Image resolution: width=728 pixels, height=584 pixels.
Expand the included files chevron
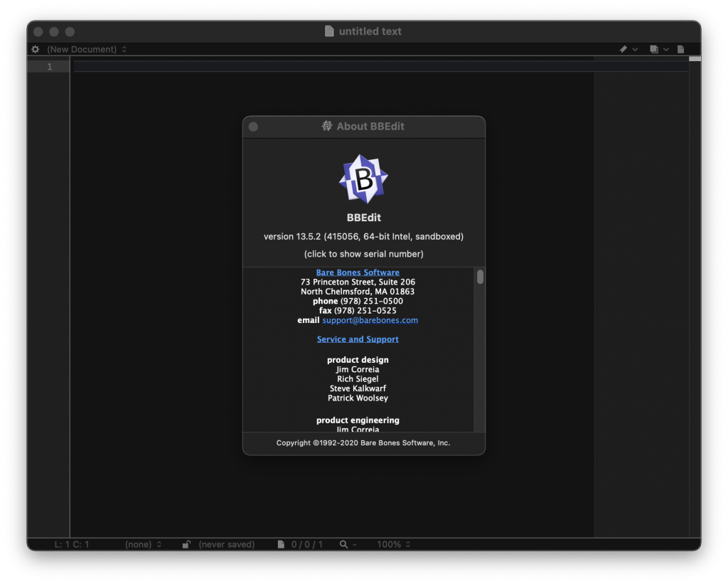click(665, 49)
